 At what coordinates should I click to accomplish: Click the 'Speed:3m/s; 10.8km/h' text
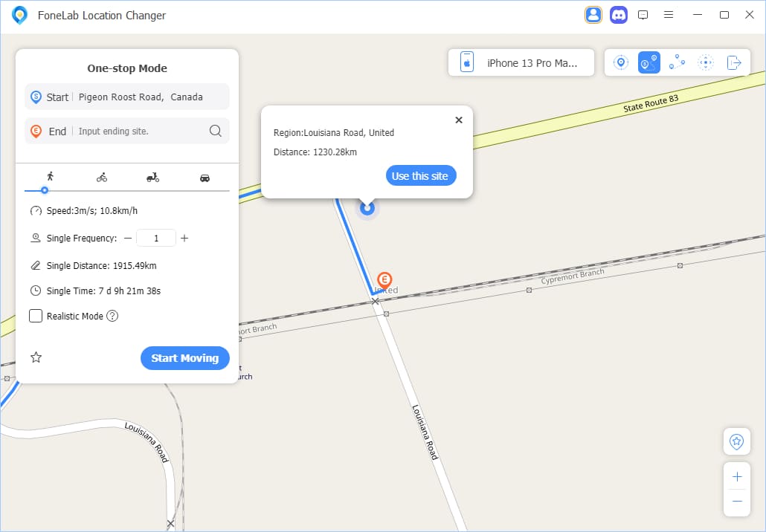pyautogui.click(x=92, y=211)
